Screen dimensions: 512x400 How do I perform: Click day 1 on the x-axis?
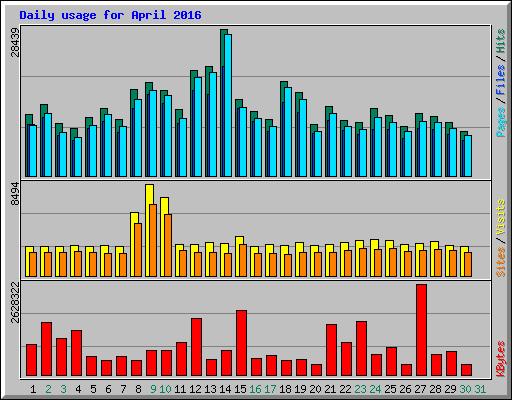tap(33, 389)
